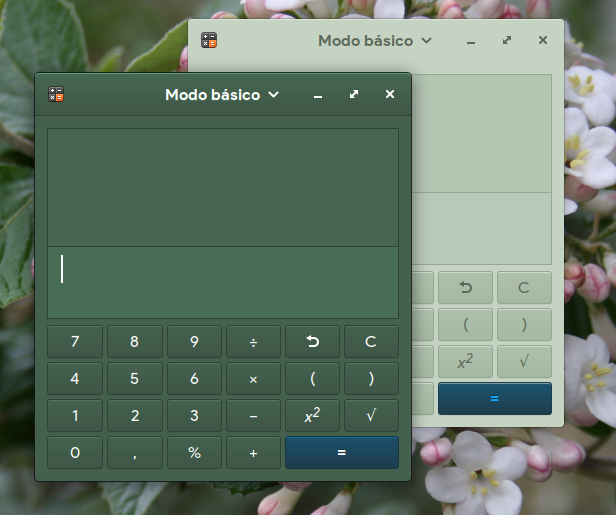Click the undo arrow on the dark calculator
This screenshot has width=616, height=515.
[x=312, y=341]
